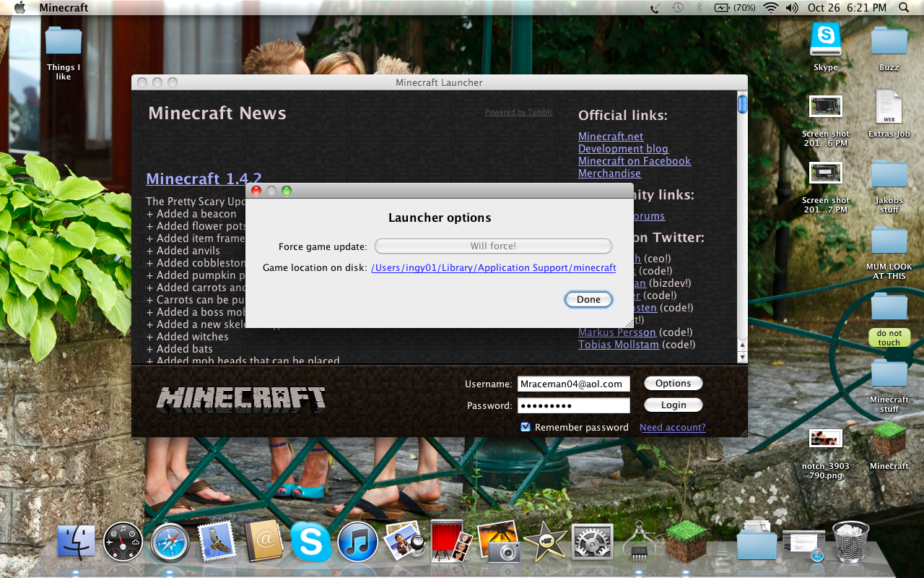The height and width of the screenshot is (578, 924).
Task: Click the Done button in Launcher options
Action: (x=588, y=299)
